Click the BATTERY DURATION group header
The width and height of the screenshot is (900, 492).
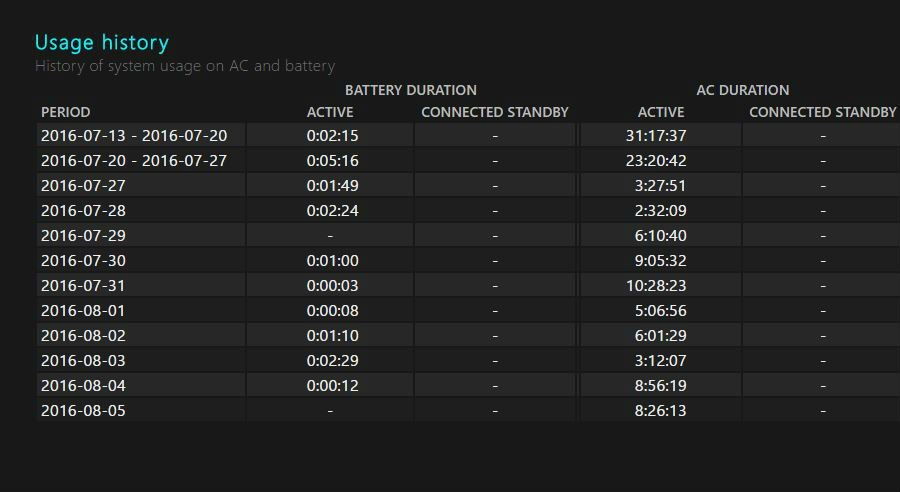pos(410,90)
